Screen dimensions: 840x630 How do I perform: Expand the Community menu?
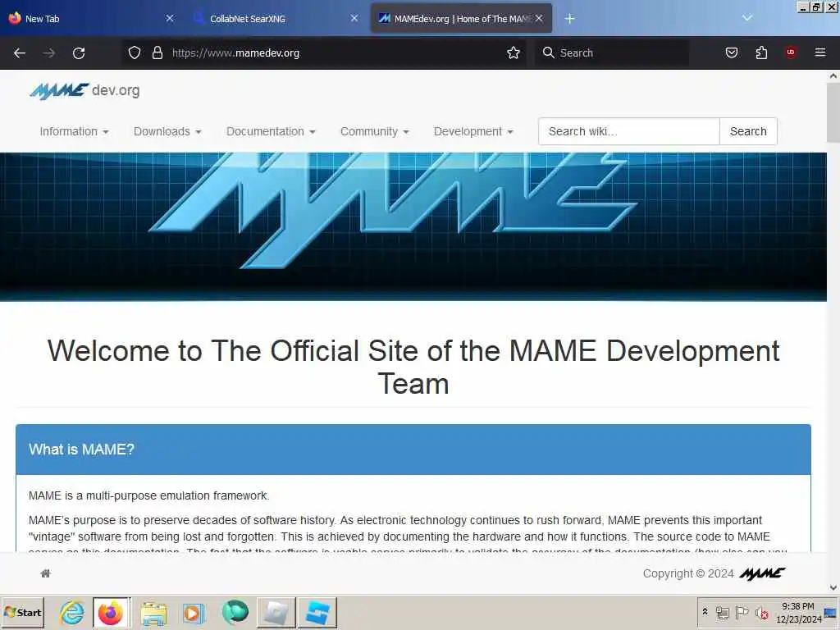pyautogui.click(x=374, y=132)
